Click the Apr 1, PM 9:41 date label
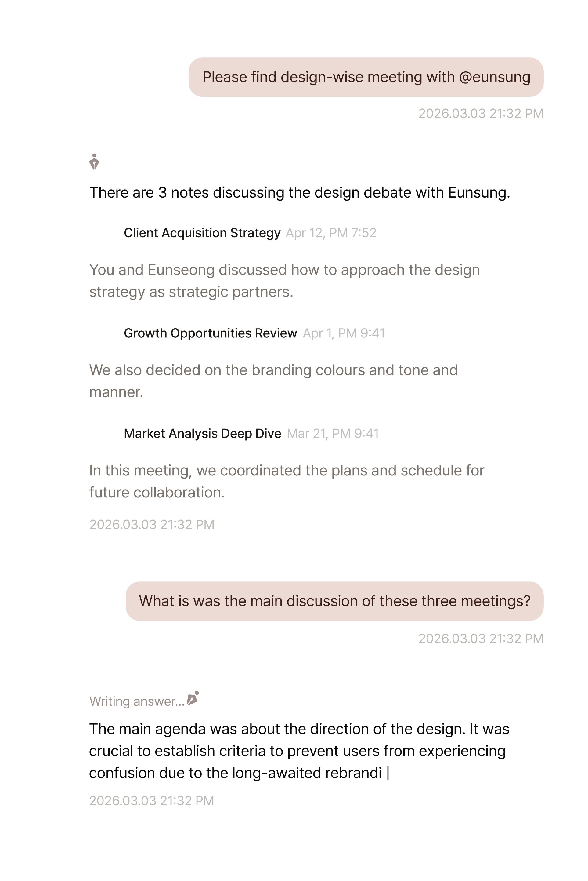The image size is (588, 881). tap(344, 333)
